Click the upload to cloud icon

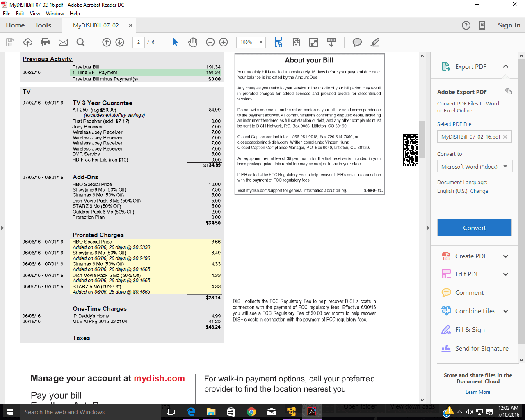(x=28, y=42)
